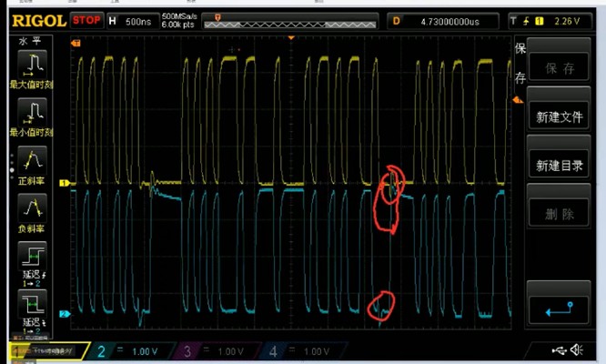Toggle the STOP run state indicator
This screenshot has width=606, height=364.
click(86, 19)
